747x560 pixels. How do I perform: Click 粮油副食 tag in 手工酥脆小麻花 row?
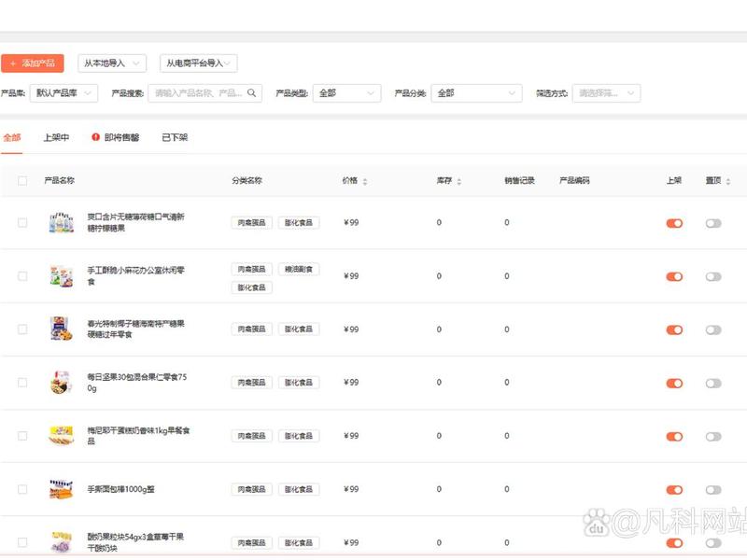pyautogui.click(x=299, y=269)
